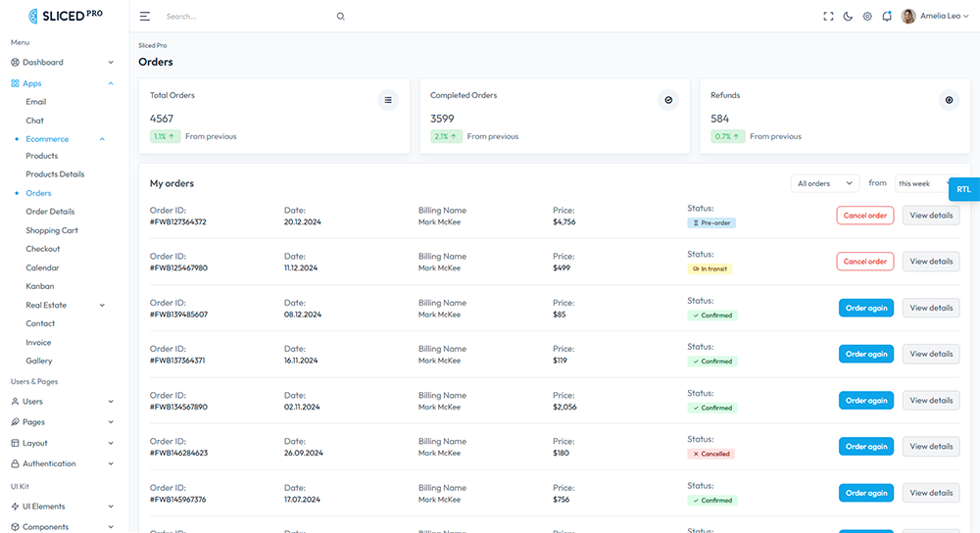Click the Completed Orders checkmark icon
The height and width of the screenshot is (533, 980).
[668, 100]
